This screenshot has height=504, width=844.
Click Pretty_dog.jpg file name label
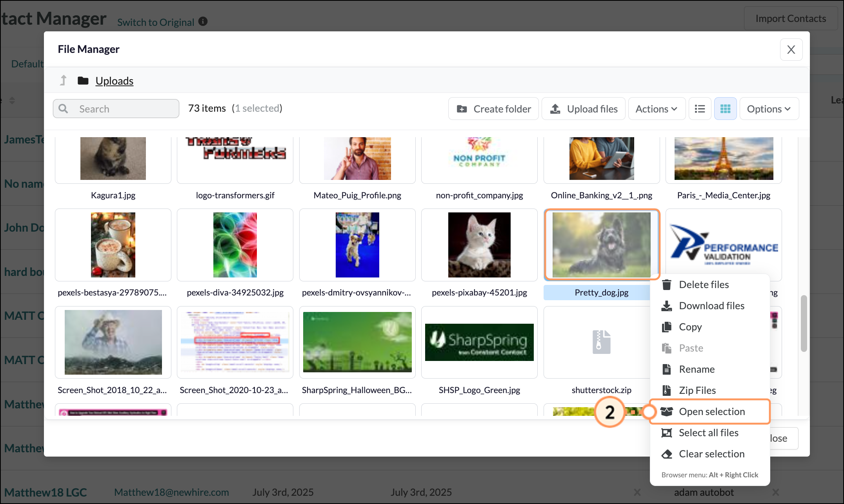601,292
